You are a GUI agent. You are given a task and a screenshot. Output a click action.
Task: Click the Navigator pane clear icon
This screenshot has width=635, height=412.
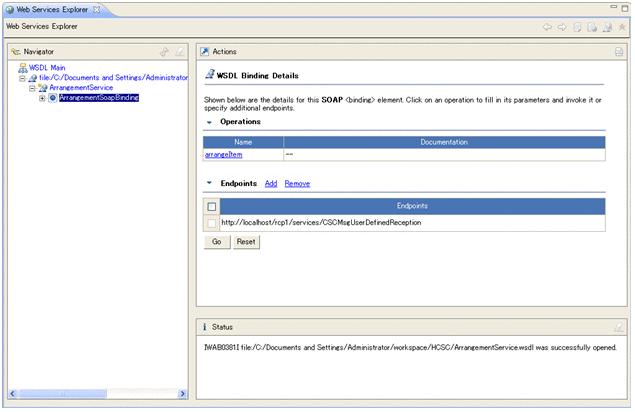180,51
